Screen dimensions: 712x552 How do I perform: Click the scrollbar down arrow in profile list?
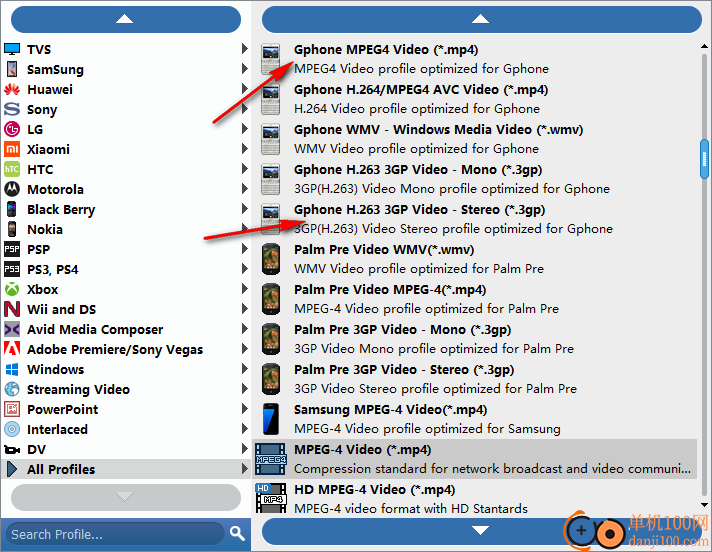[704, 504]
